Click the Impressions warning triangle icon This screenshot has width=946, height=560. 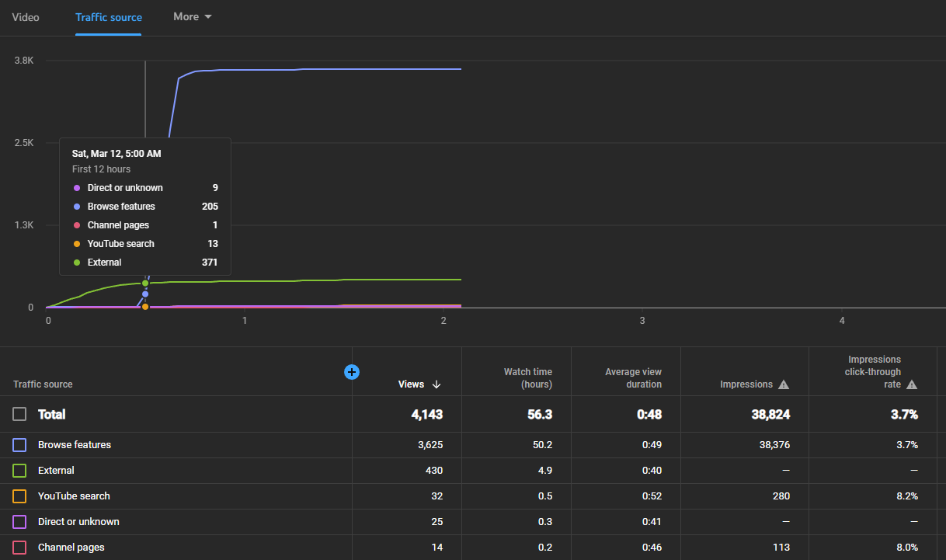[x=784, y=384]
